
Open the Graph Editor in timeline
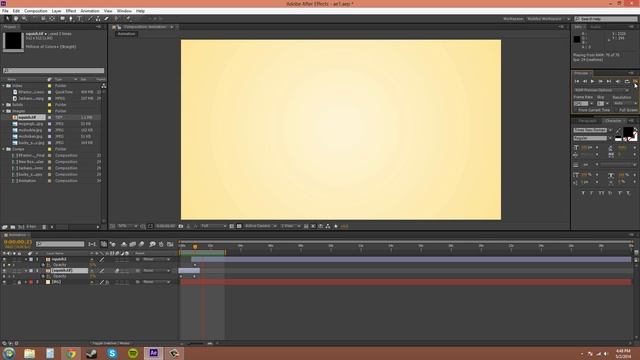[170, 244]
